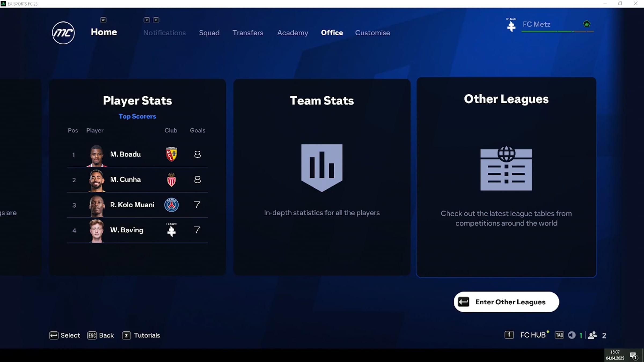Select the FC Metz badge beside W. Bøving
Image resolution: width=644 pixels, height=362 pixels.
click(x=171, y=230)
